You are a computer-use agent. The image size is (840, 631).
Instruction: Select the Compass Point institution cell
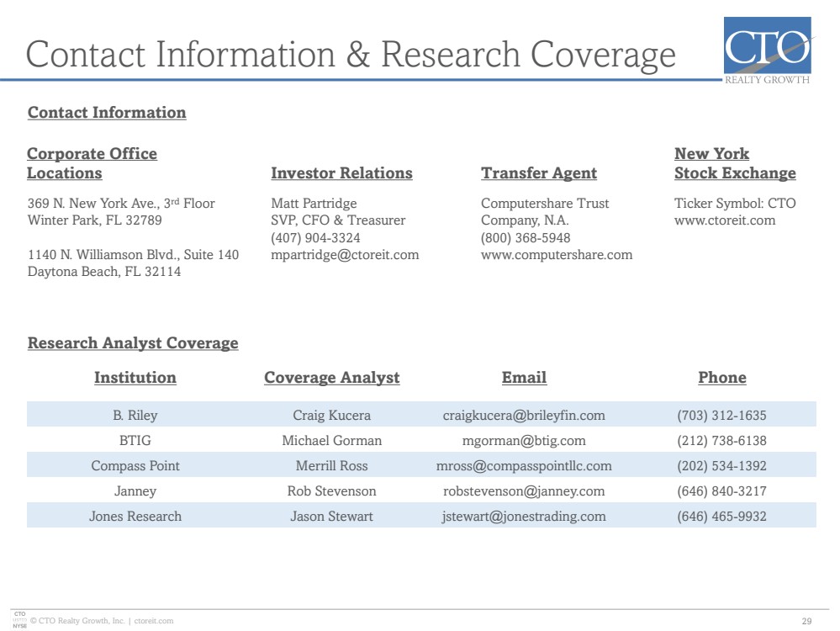pos(135,466)
